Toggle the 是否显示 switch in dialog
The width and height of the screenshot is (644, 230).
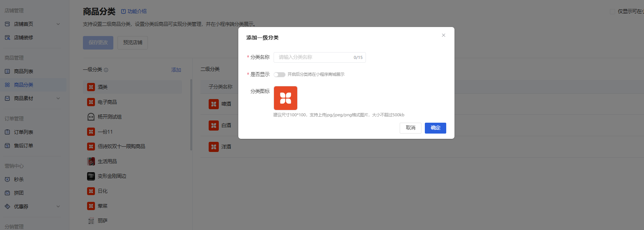pyautogui.click(x=279, y=74)
